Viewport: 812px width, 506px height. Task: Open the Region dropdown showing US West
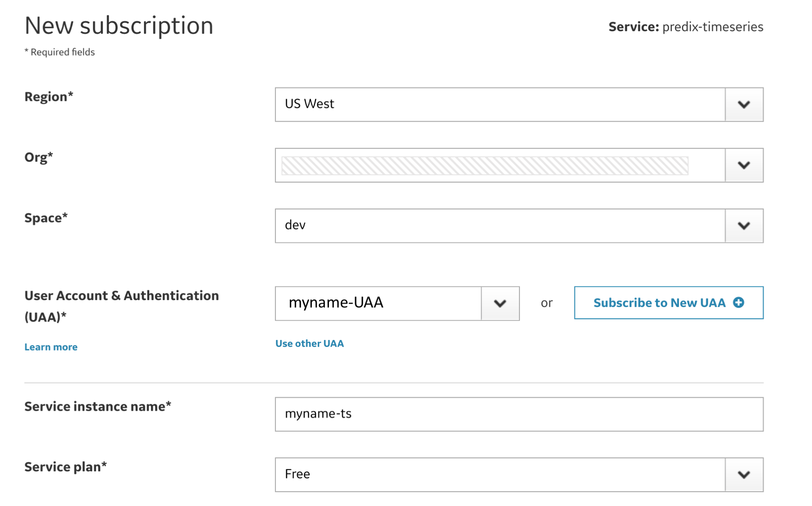500,105
